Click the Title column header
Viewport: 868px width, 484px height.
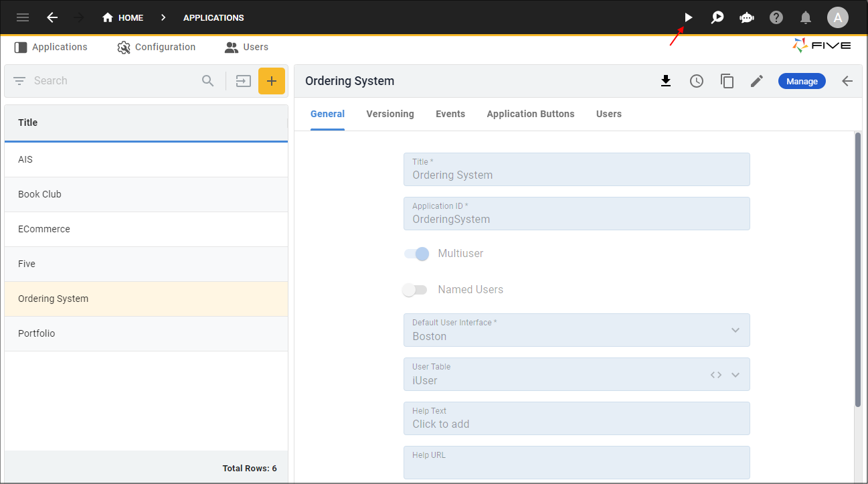(x=146, y=123)
